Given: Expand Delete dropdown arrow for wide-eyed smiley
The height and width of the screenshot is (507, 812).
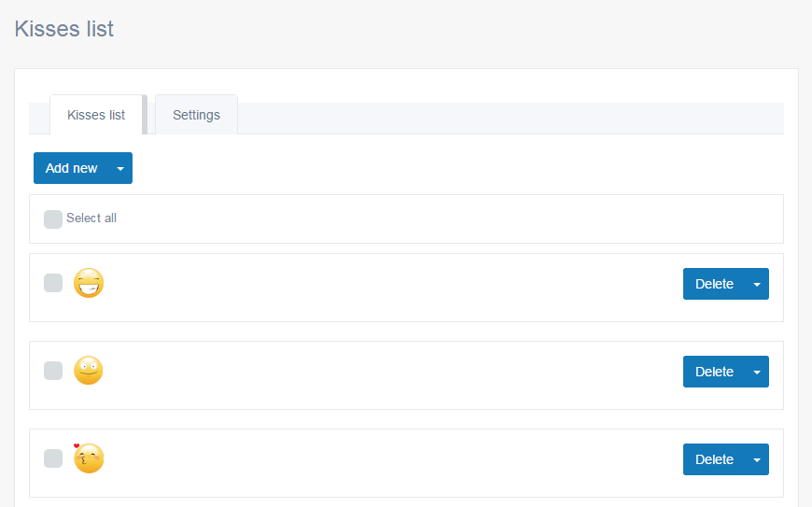Looking at the screenshot, I should coord(757,372).
